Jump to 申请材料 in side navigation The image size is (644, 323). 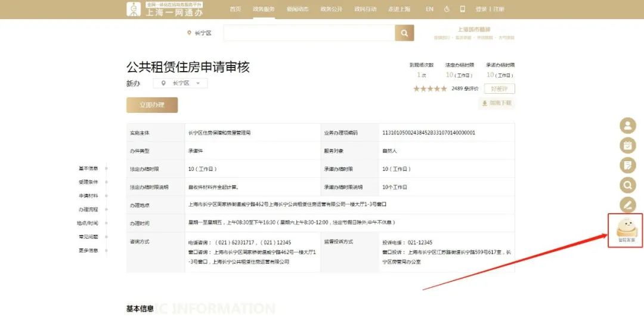[x=88, y=196]
